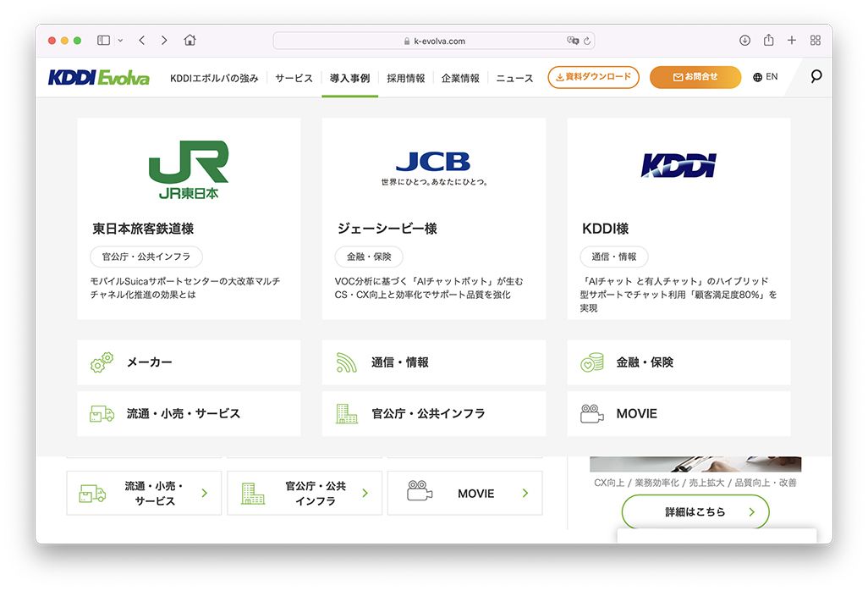Focus the k-evolva.com address bar
This screenshot has height=591, width=868.
(x=434, y=41)
